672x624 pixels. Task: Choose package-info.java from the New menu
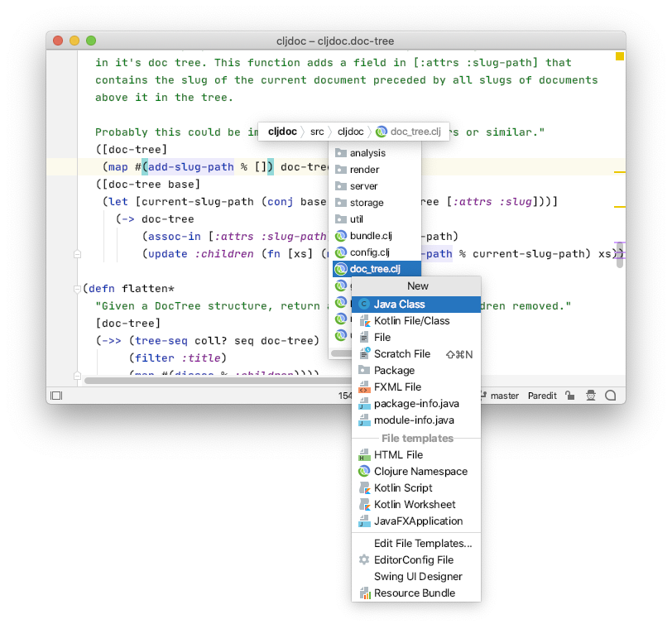415,404
